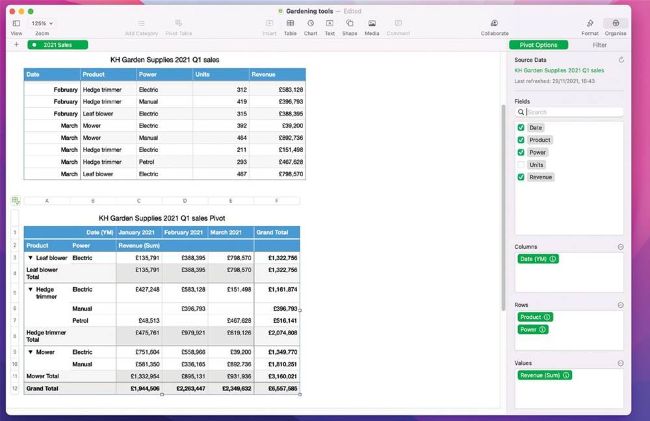Insert a Text box from toolbar
This screenshot has height=421, width=650.
coord(329,24)
